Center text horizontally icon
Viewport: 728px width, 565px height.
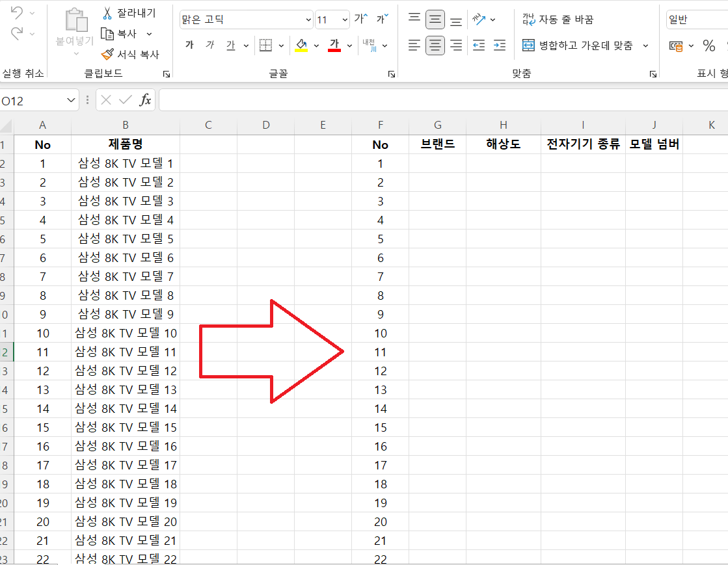tap(435, 45)
